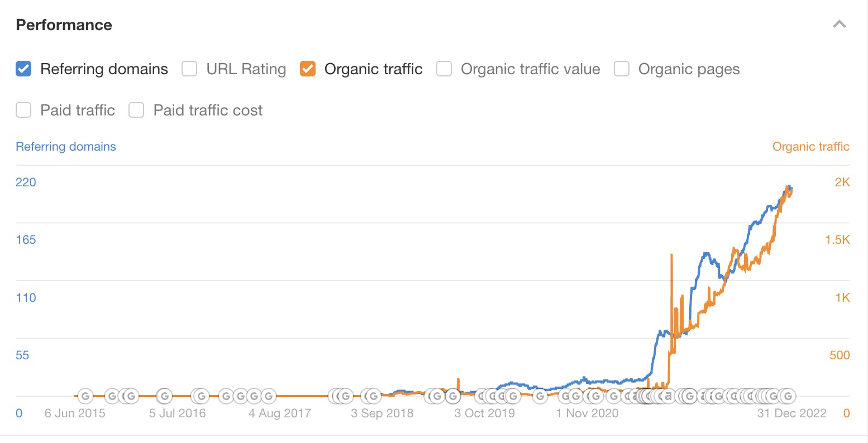The height and width of the screenshot is (443, 868).
Task: Click the blue line's hump near 165 domains
Action: pyautogui.click(x=708, y=254)
